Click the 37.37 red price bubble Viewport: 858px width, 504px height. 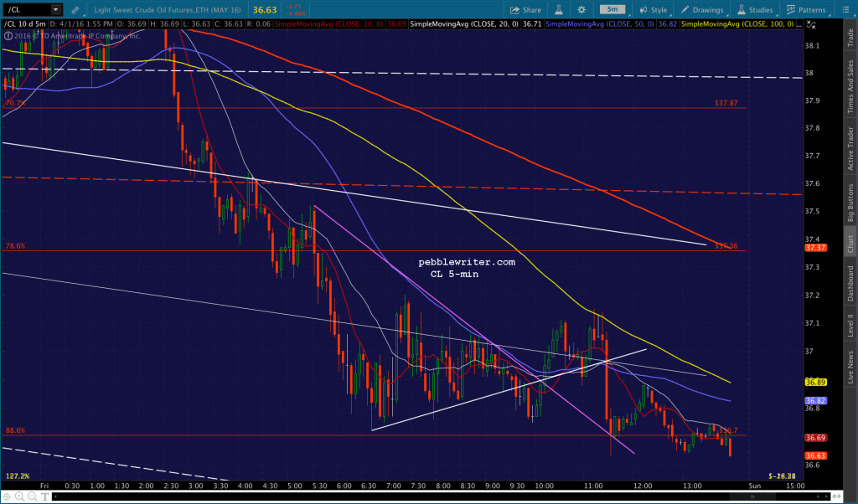coord(815,248)
